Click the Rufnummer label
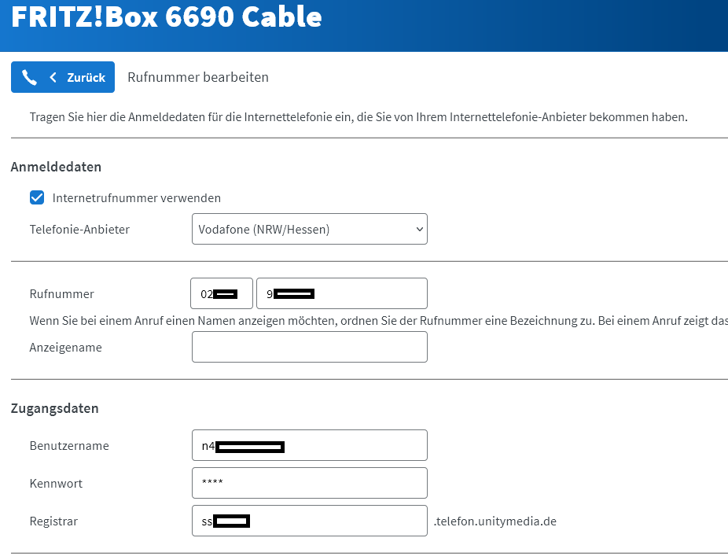This screenshot has width=728, height=560. [x=62, y=294]
